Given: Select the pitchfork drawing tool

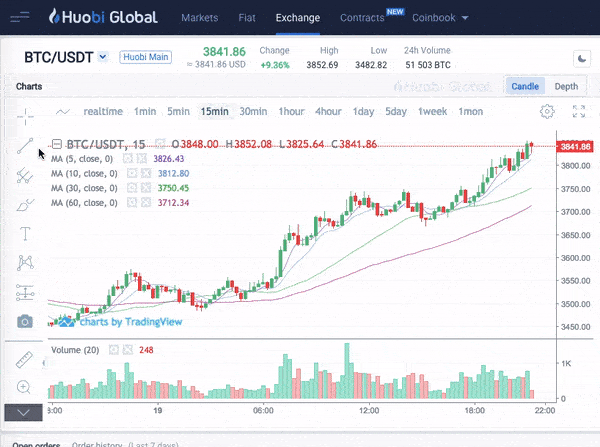Looking at the screenshot, I should pos(25,175).
